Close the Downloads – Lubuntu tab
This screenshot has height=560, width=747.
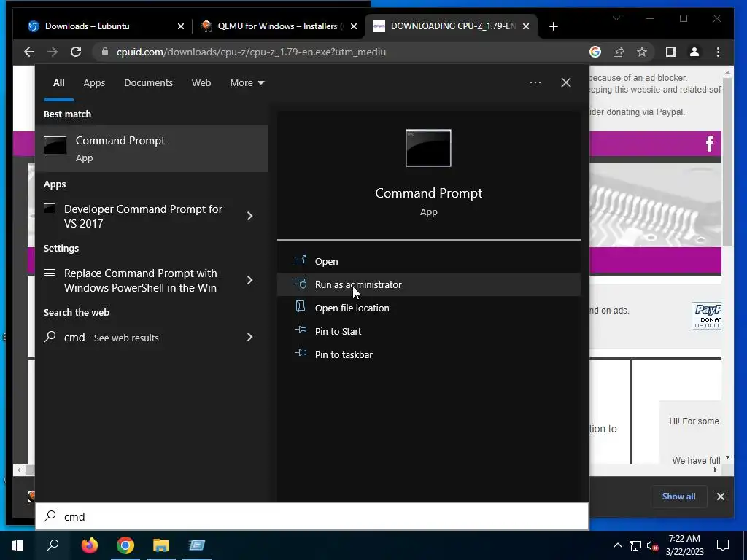[x=181, y=27]
